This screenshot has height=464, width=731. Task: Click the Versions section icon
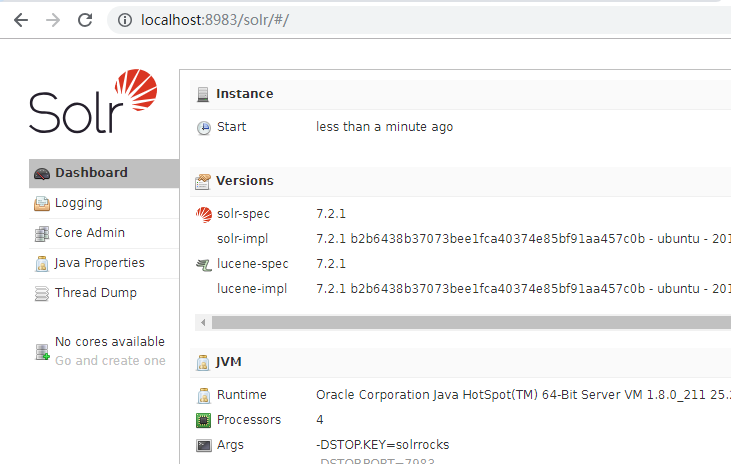[203, 181]
